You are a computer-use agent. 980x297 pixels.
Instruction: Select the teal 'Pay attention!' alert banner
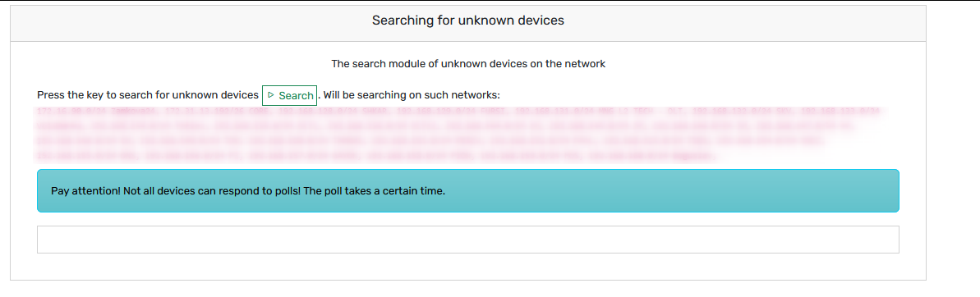pyautogui.click(x=467, y=191)
